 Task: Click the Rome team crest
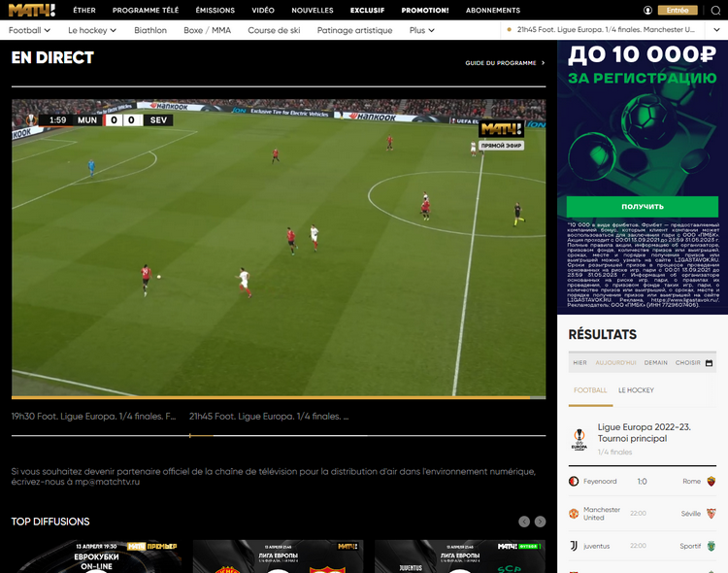point(711,481)
